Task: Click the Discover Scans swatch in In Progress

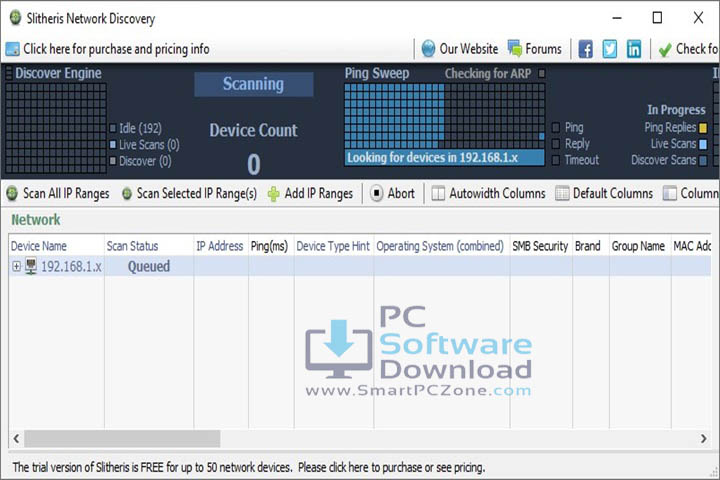Action: pos(703,161)
